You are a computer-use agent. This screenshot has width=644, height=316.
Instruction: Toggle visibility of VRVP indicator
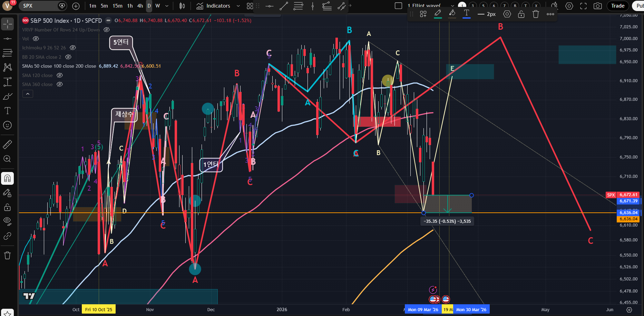click(107, 30)
